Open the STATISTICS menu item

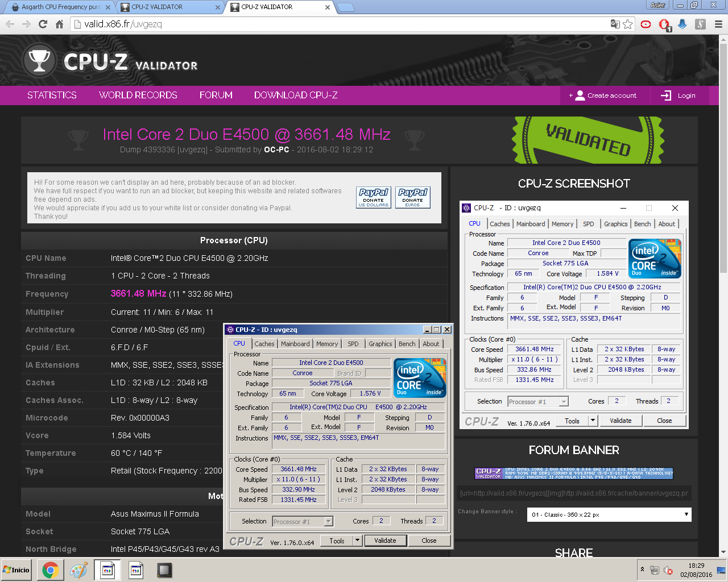tap(52, 95)
